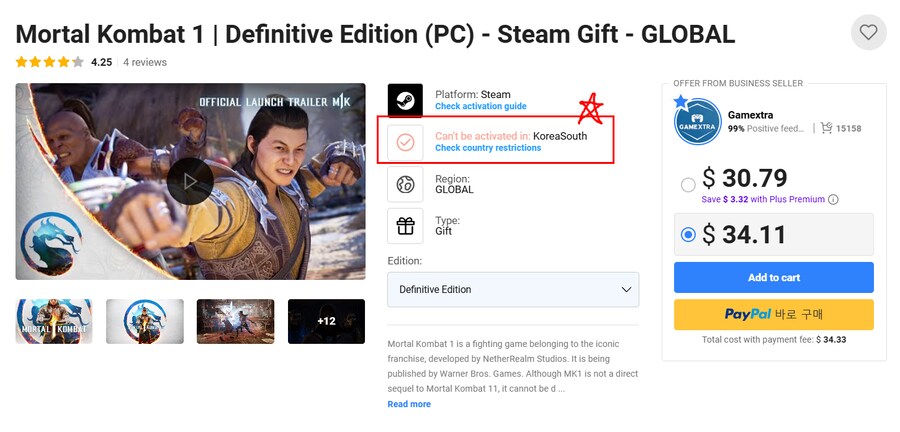Click the Steam platform icon

pos(405,100)
